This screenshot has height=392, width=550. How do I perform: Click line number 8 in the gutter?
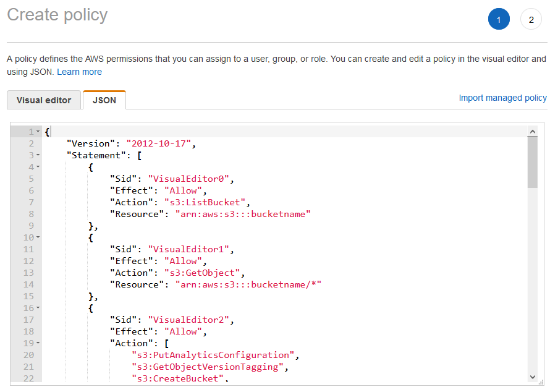click(x=31, y=214)
